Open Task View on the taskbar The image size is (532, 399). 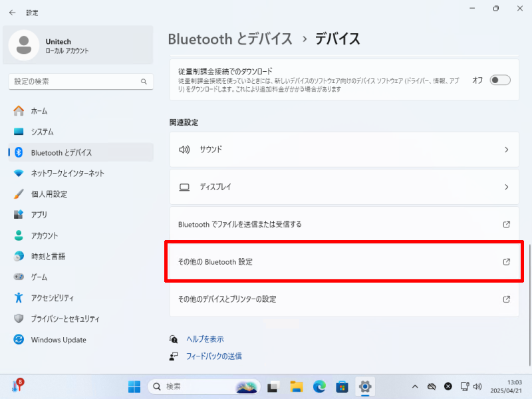[x=273, y=386]
